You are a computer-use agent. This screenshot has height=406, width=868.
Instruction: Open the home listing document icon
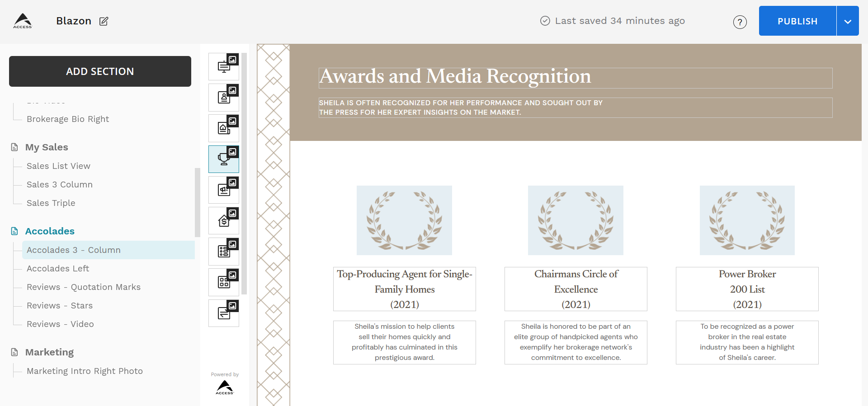point(224,128)
